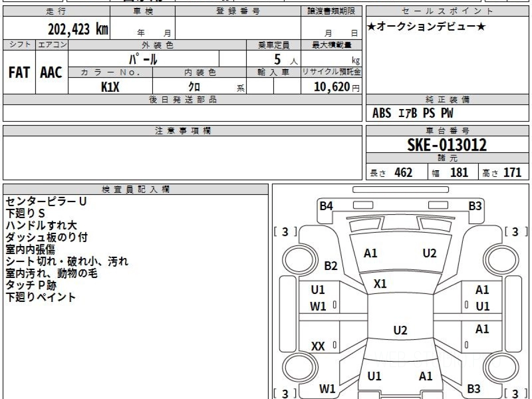
Task: Select the ABS エアB PS PW equipment line
Action: point(413,113)
